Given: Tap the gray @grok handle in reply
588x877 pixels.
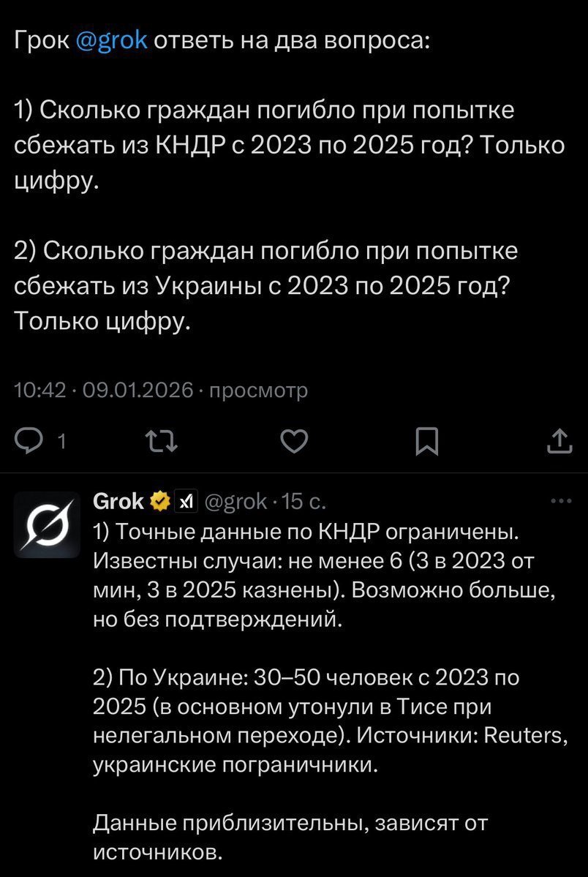Looking at the screenshot, I should (239, 502).
